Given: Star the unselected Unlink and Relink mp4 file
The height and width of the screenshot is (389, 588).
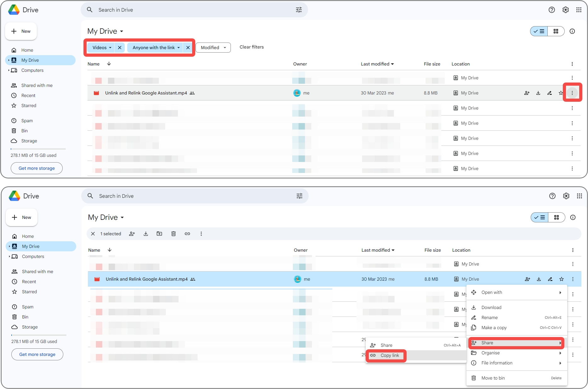Looking at the screenshot, I should (561, 93).
